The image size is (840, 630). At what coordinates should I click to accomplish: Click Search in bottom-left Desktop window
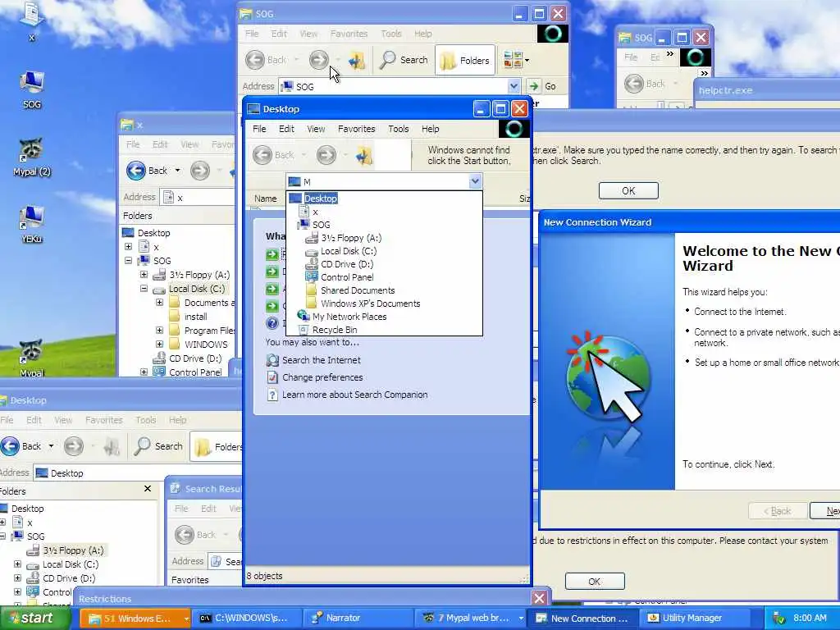(x=158, y=445)
